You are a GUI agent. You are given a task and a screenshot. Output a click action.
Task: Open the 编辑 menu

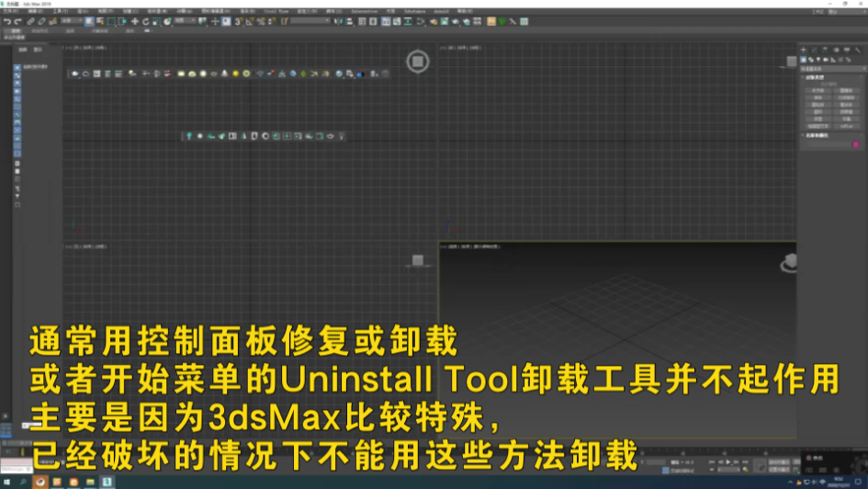(36, 11)
